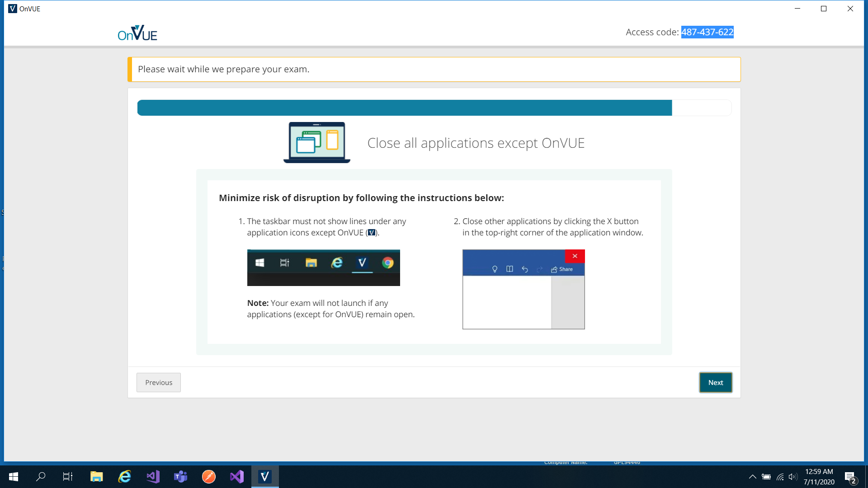The image size is (868, 488).
Task: Select the highlighted access code field
Action: pyautogui.click(x=707, y=32)
